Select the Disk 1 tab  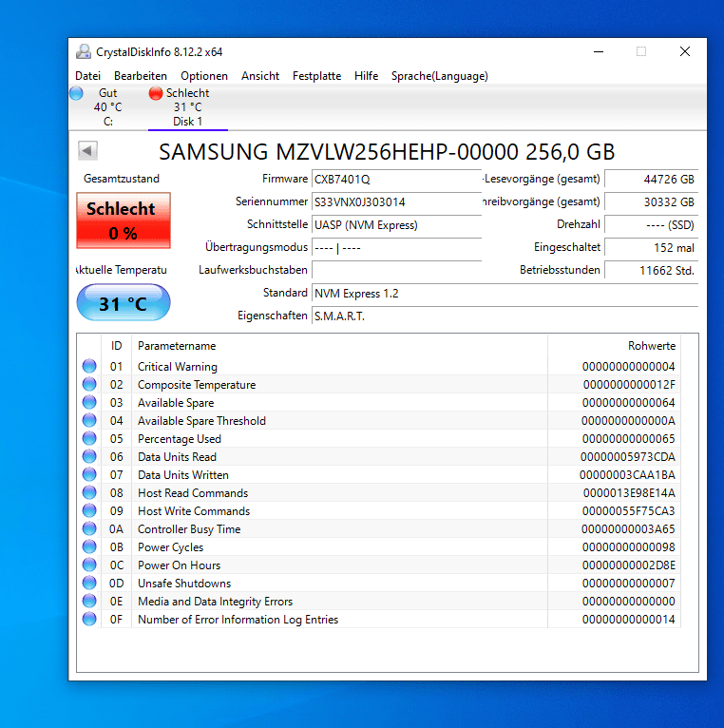click(x=187, y=107)
